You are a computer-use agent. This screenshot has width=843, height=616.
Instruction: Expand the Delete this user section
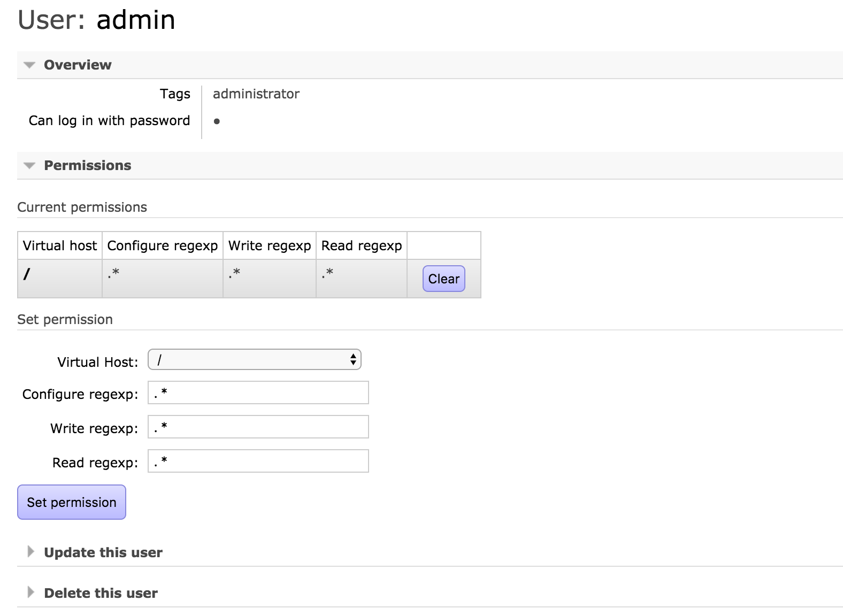[101, 593]
